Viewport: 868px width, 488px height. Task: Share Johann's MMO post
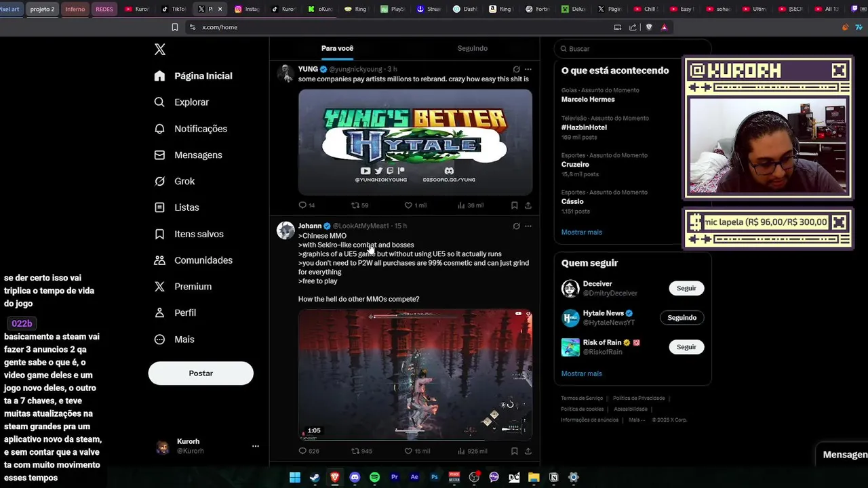(528, 451)
